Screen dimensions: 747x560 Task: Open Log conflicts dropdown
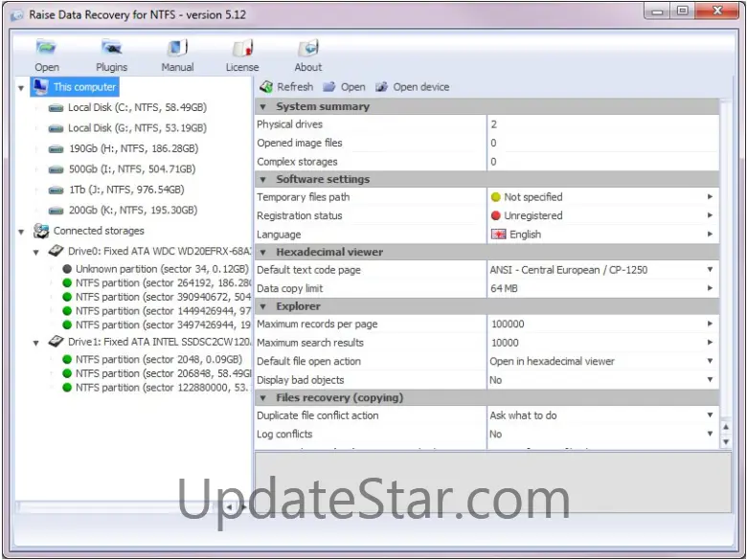coord(710,434)
